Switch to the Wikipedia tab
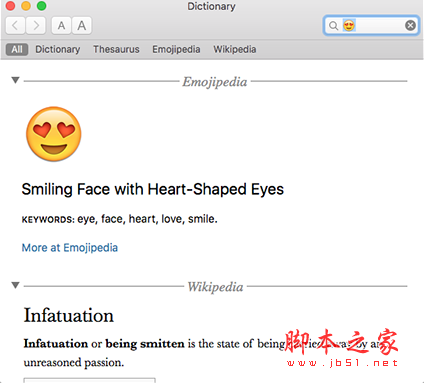424x383 pixels. tap(235, 49)
